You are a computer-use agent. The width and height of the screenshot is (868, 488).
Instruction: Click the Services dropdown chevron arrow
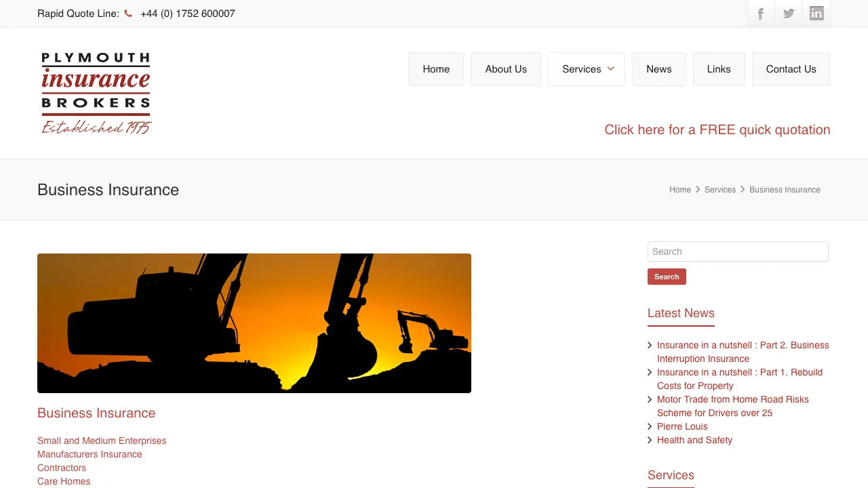tap(610, 68)
